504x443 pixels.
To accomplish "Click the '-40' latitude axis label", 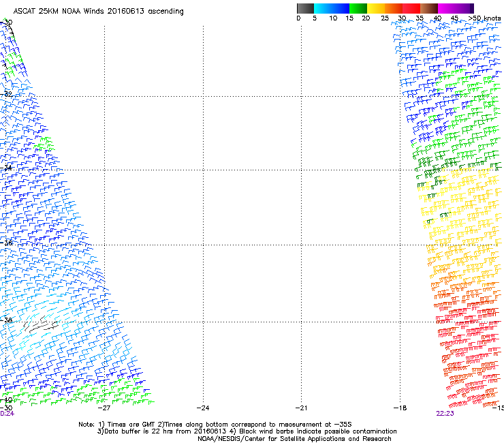I will pos(6,400).
